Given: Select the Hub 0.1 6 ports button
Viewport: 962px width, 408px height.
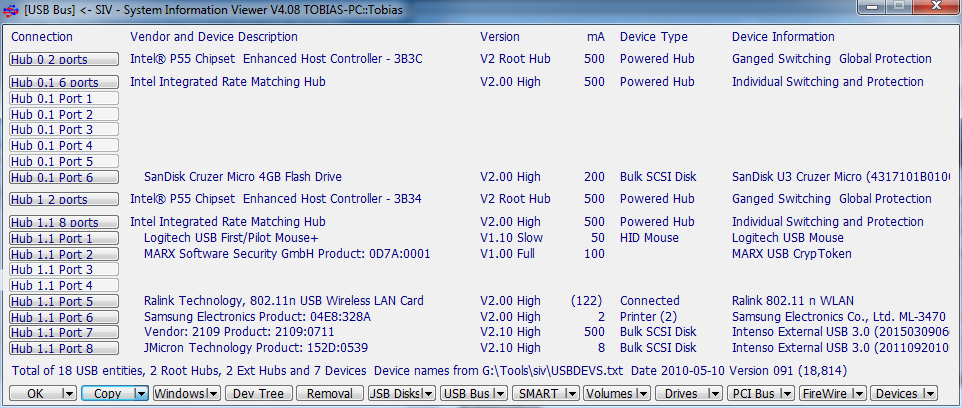Looking at the screenshot, I should [64, 82].
